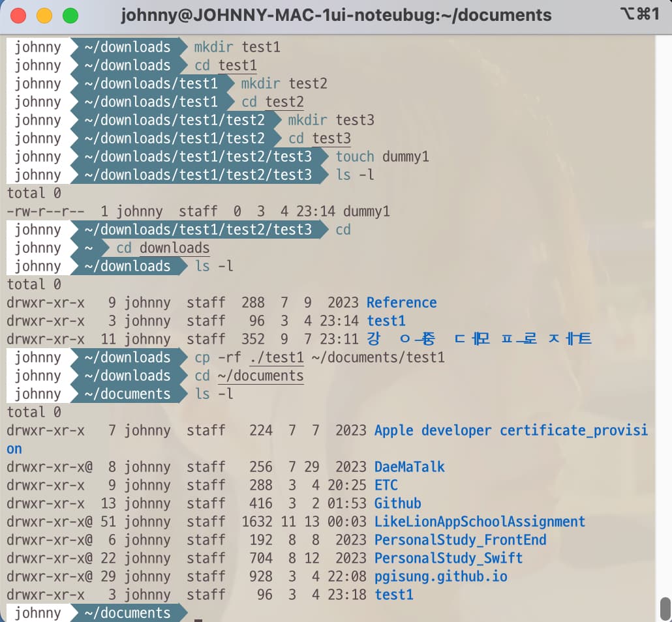Screen dimensions: 672x622
Task: Click the DaeMaTalk directory name
Action: (x=409, y=467)
